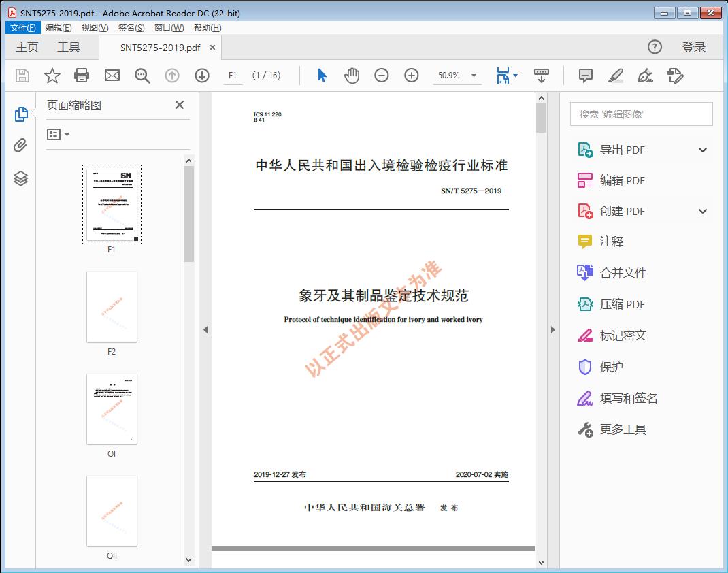The width and height of the screenshot is (728, 573).
Task: Select the Hand tool
Action: point(352,76)
